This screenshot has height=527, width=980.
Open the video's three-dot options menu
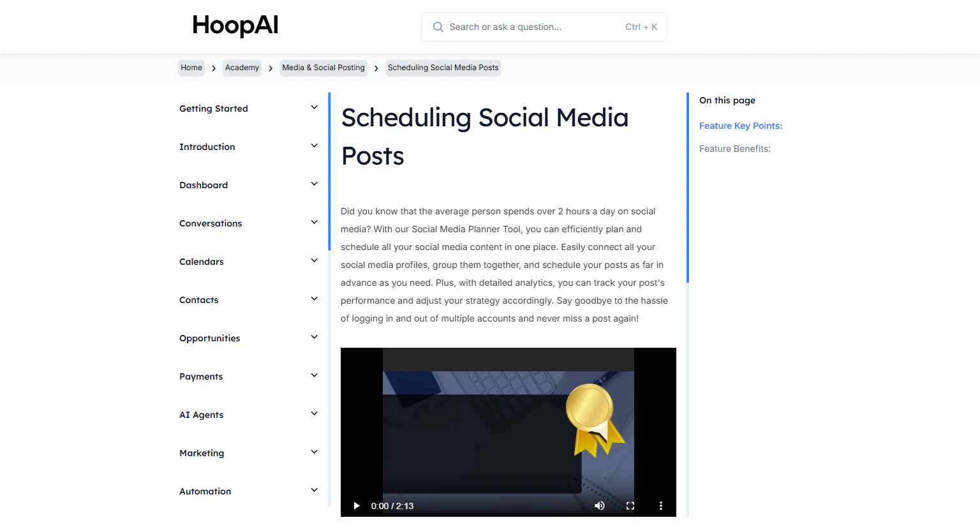point(660,505)
